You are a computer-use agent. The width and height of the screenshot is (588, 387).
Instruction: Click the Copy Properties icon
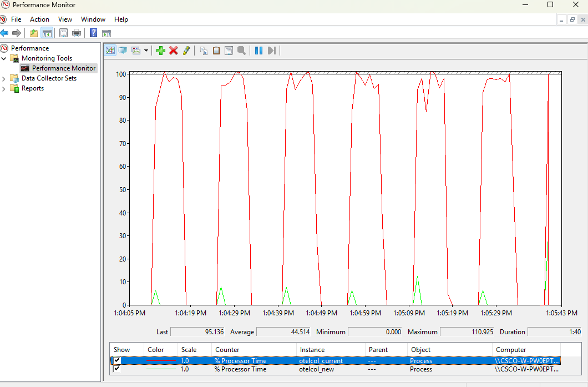[x=204, y=51]
